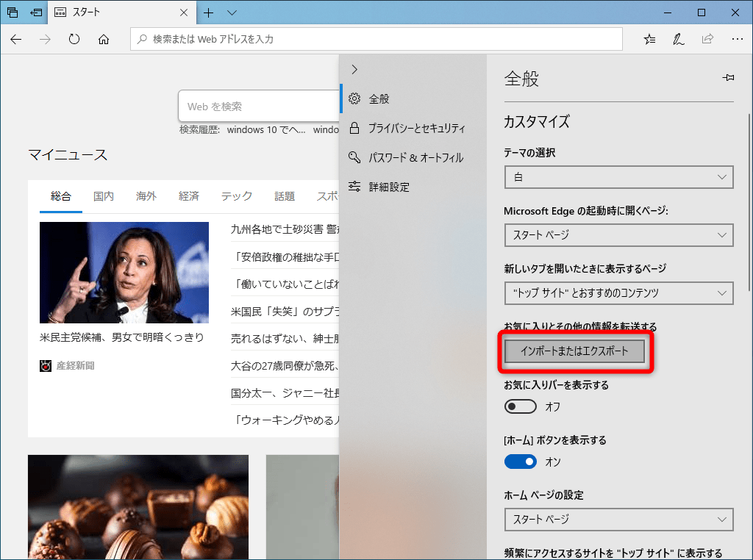Open startup page dropdown
Viewport: 753px width, 560px height.
click(618, 235)
